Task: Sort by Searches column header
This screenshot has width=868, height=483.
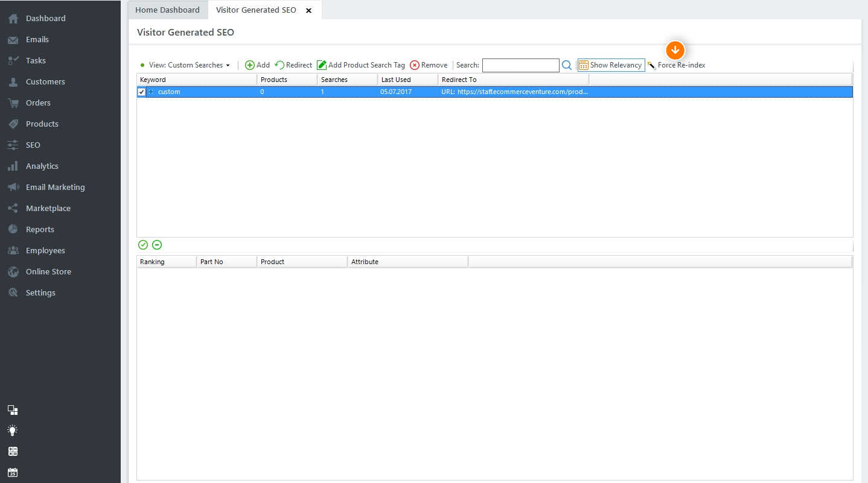Action: [x=348, y=80]
